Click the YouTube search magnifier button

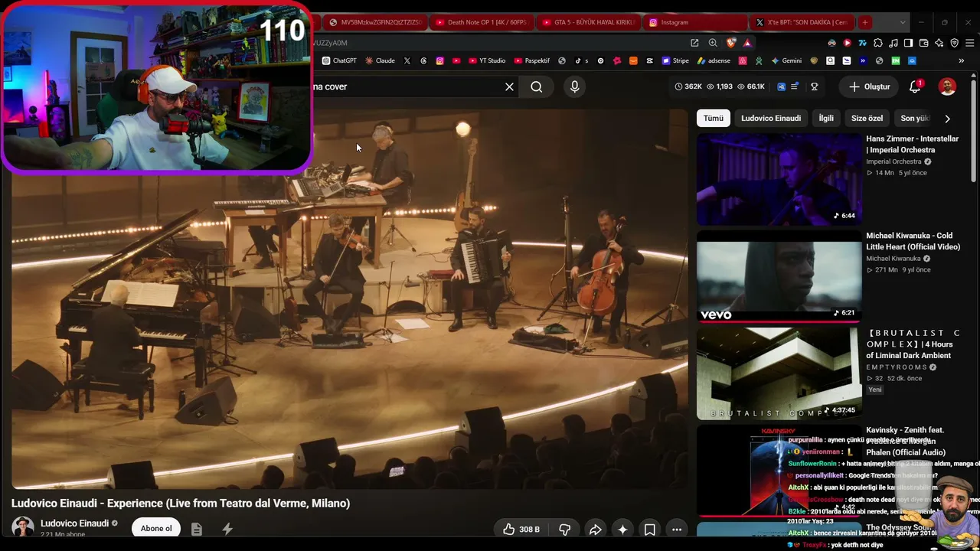pyautogui.click(x=537, y=86)
